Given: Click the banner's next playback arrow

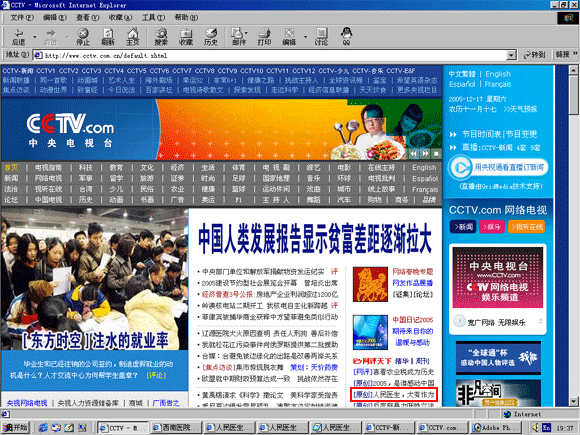Looking at the screenshot, I should [x=425, y=153].
